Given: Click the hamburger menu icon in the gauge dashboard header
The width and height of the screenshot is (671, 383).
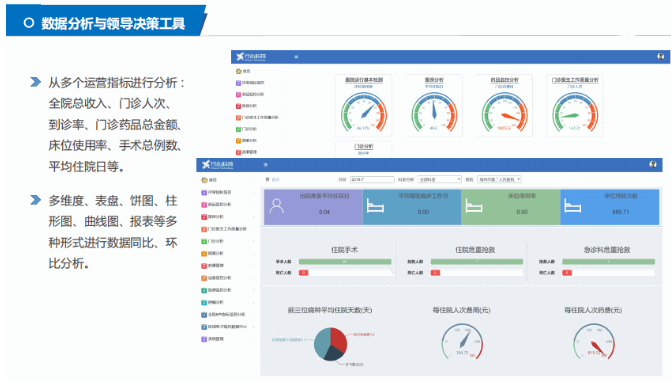Looking at the screenshot, I should (x=296, y=56).
